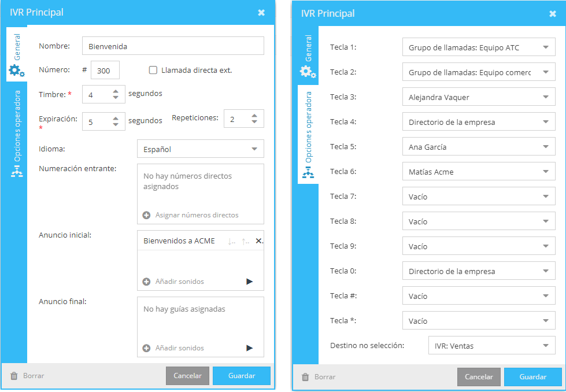Enable Llamada directa ext. checkbox
Image resolution: width=566 pixels, height=392 pixels.
tap(153, 71)
